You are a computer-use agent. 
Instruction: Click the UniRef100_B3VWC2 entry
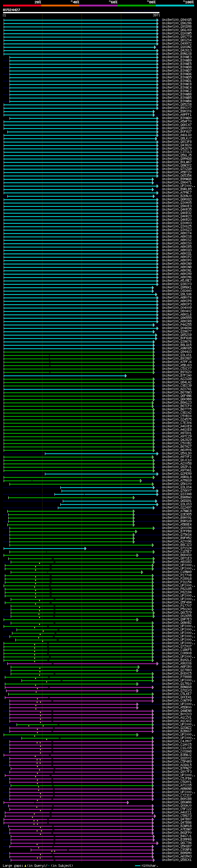(177, 91)
